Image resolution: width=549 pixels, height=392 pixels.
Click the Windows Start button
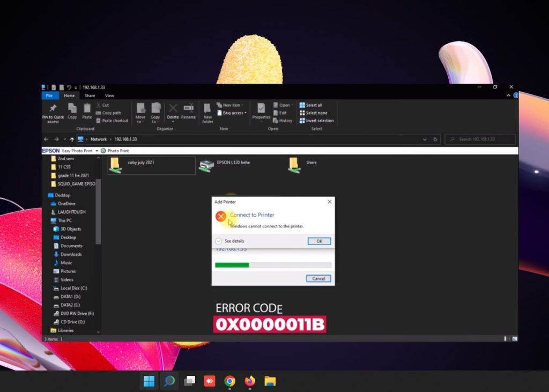[149, 381]
